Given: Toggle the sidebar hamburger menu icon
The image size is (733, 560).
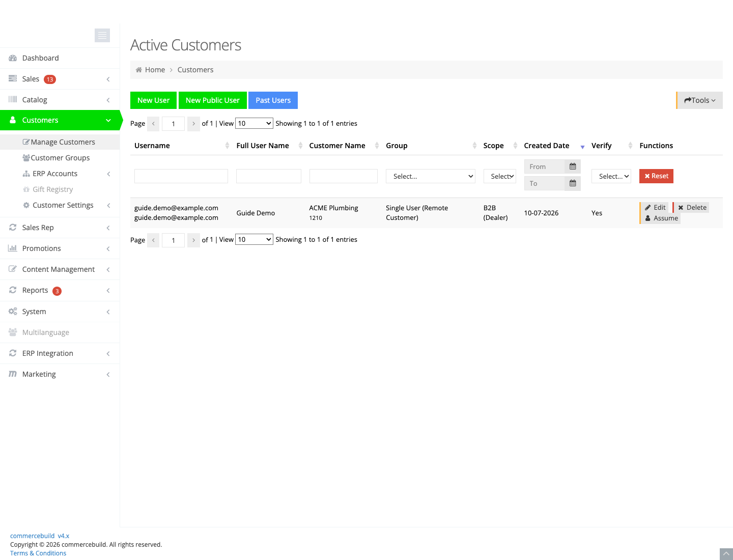Looking at the screenshot, I should (x=102, y=35).
